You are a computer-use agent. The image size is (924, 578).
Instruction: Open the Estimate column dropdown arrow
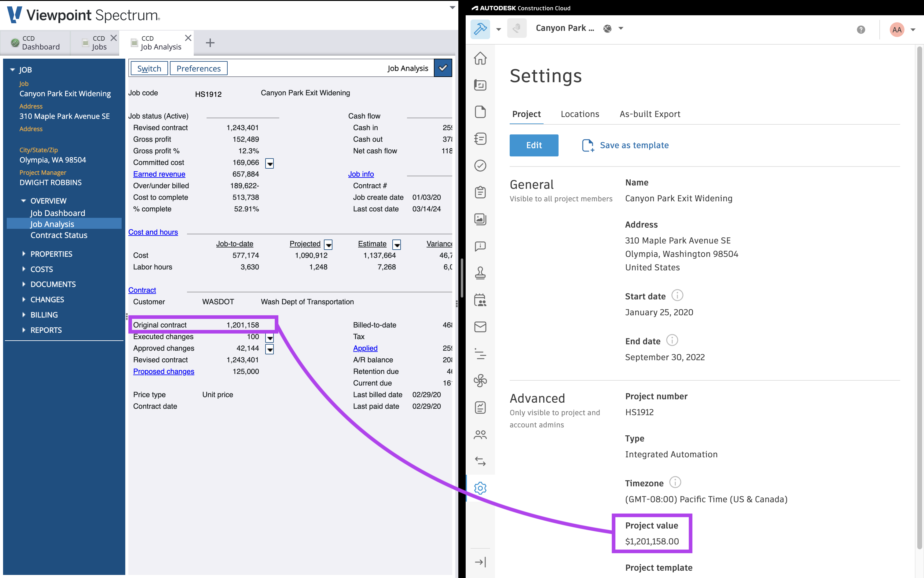pyautogui.click(x=397, y=245)
